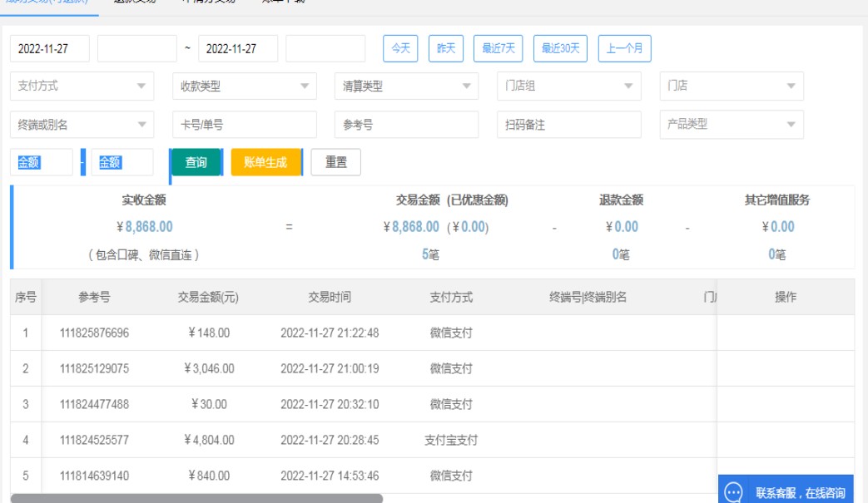Click the chat bubble icon for 联系客服
Image resolution: width=868 pixels, height=503 pixels.
coord(733,492)
